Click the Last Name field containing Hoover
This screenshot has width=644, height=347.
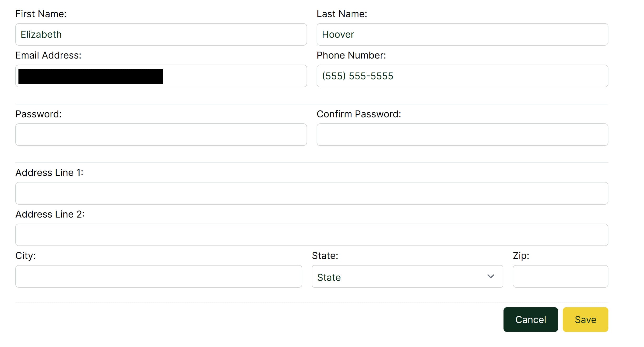click(462, 35)
